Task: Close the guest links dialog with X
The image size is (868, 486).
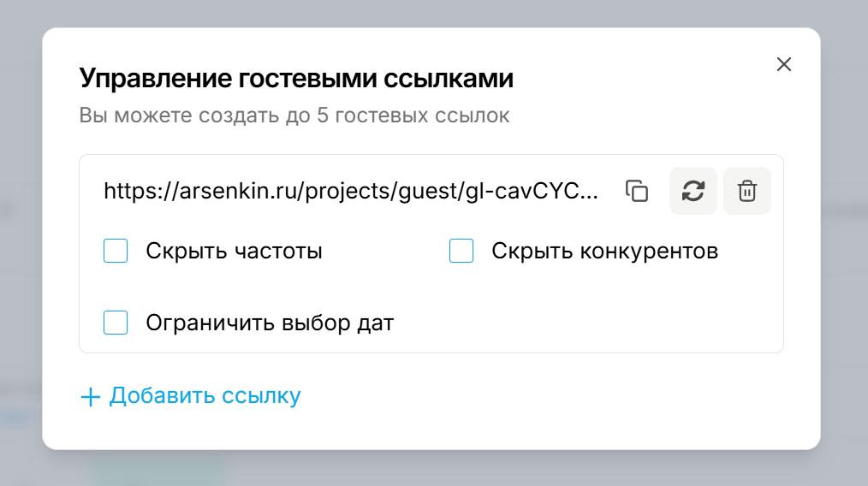Action: pyautogui.click(x=784, y=64)
